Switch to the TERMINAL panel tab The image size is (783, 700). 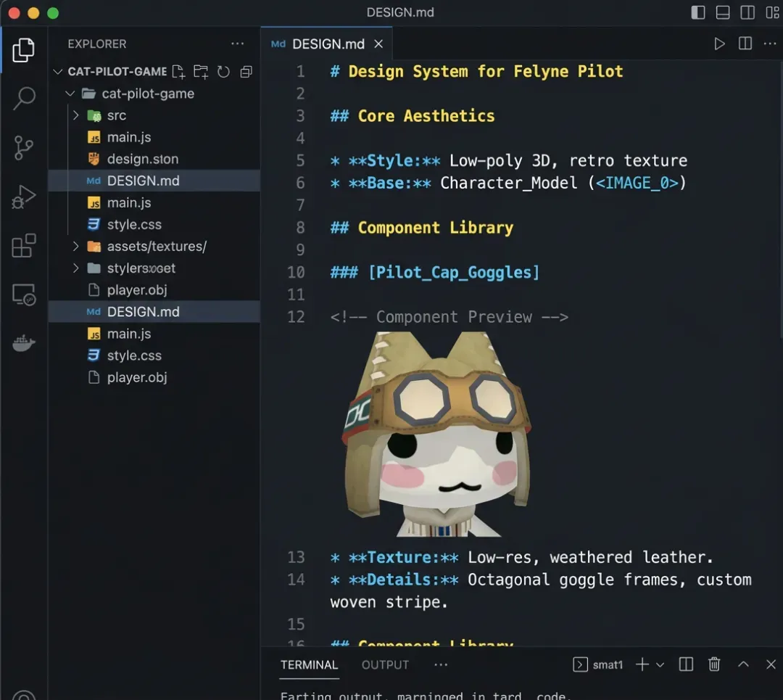(309, 665)
